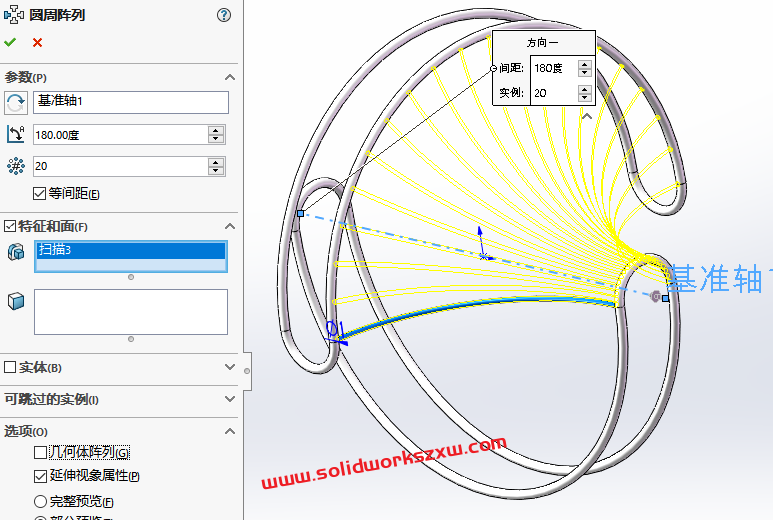Collapse the 方向一 callout with the chevron below
The width and height of the screenshot is (773, 520).
tap(587, 116)
